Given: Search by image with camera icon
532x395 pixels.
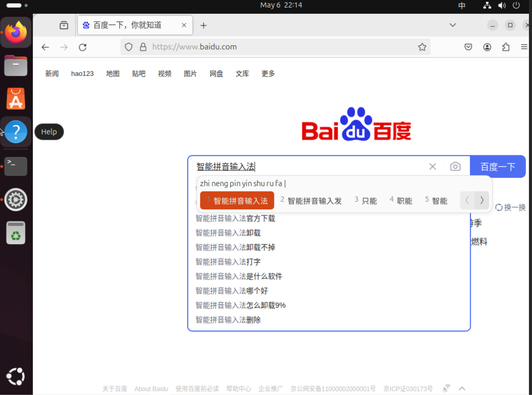Looking at the screenshot, I should [455, 166].
